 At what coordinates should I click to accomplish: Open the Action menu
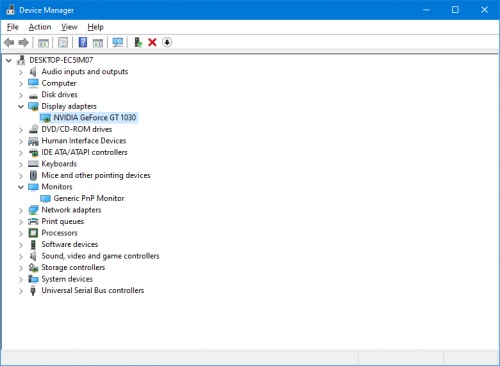[40, 27]
